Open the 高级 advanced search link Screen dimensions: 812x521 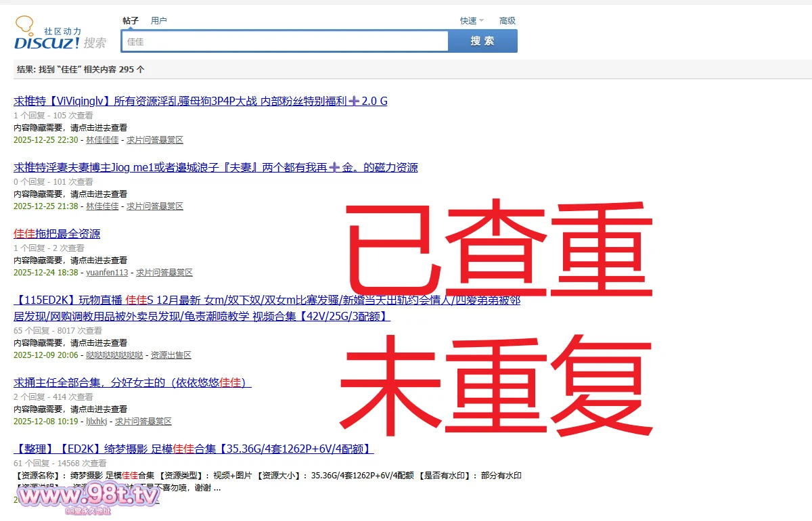coord(507,21)
